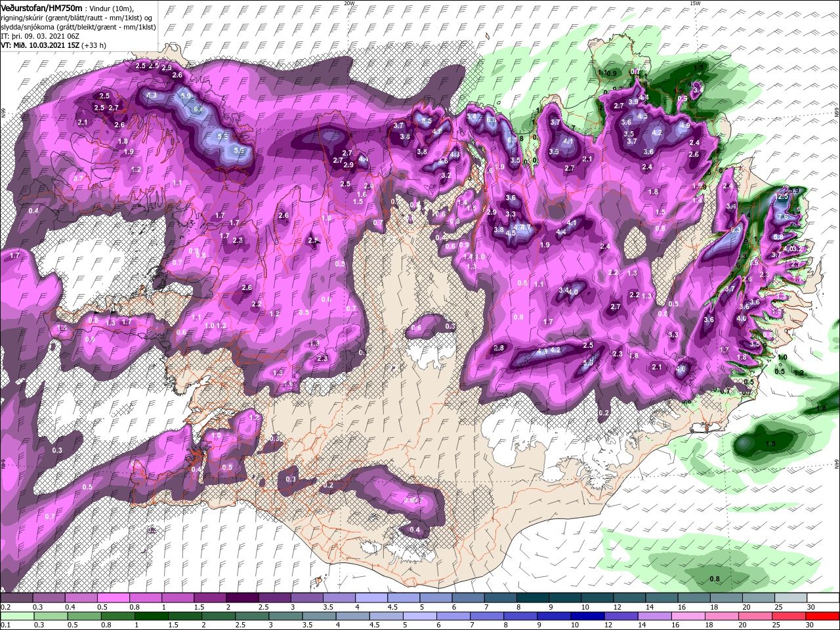Click the "0.8" value in the southeast offshore rain area
Viewport: 840px width, 630px height.
click(715, 578)
